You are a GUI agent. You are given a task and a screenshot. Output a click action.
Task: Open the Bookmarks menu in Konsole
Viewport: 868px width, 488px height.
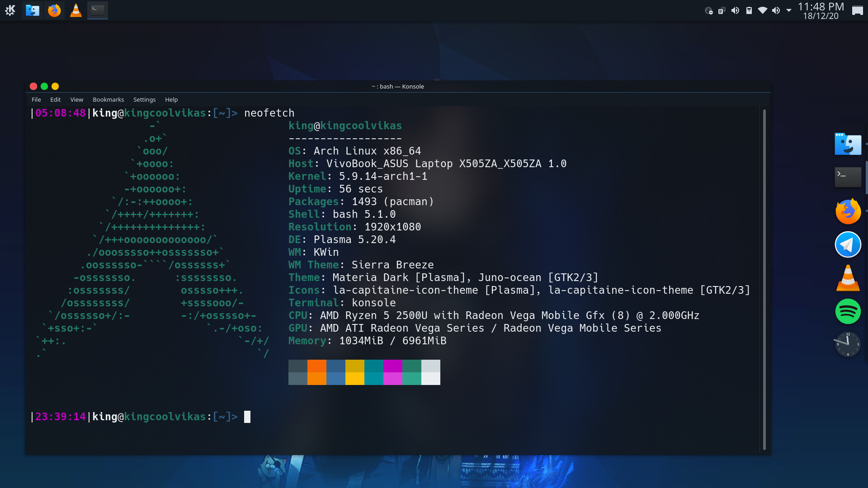108,99
